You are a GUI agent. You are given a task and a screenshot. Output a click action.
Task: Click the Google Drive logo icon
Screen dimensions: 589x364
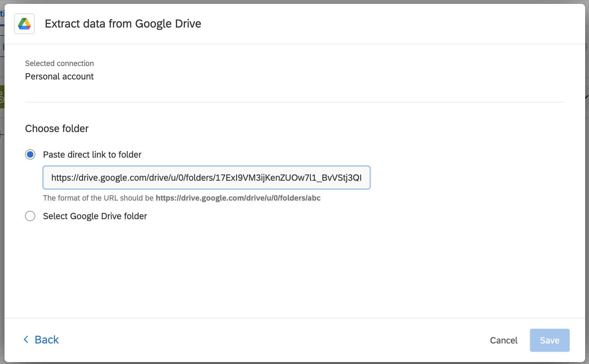tap(24, 23)
